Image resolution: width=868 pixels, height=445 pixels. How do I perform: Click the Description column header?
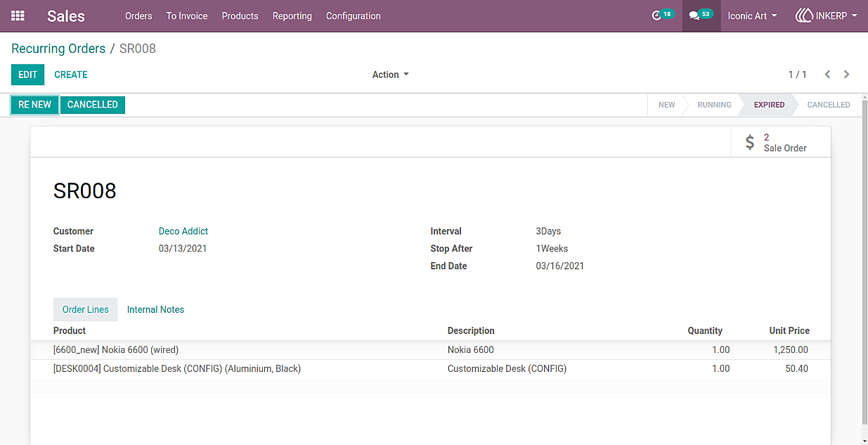471,330
